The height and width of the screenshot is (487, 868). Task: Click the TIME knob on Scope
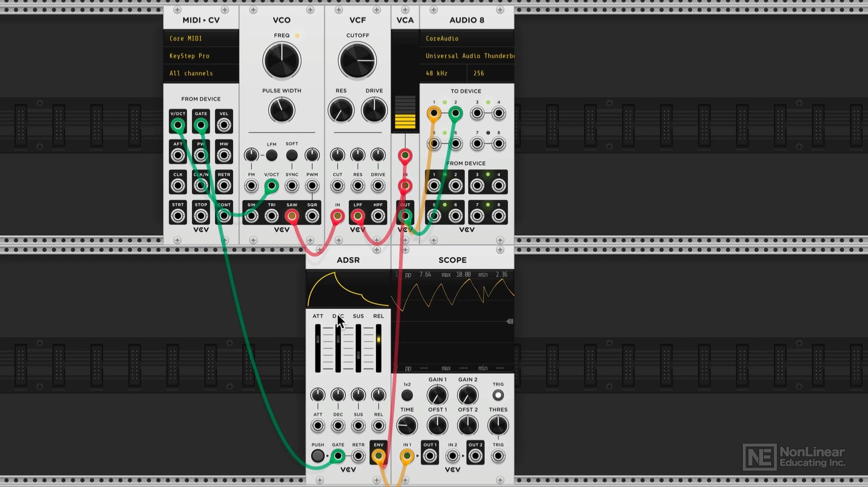point(407,426)
